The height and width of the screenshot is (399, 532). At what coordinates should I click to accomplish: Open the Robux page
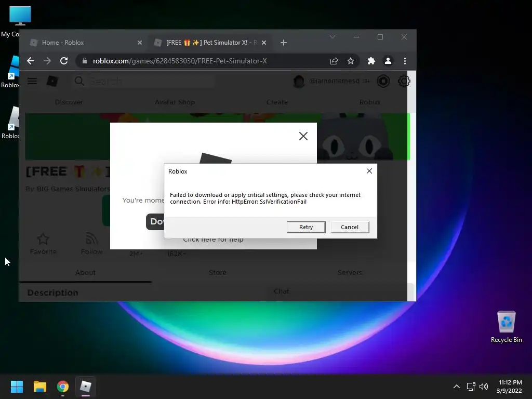point(369,102)
